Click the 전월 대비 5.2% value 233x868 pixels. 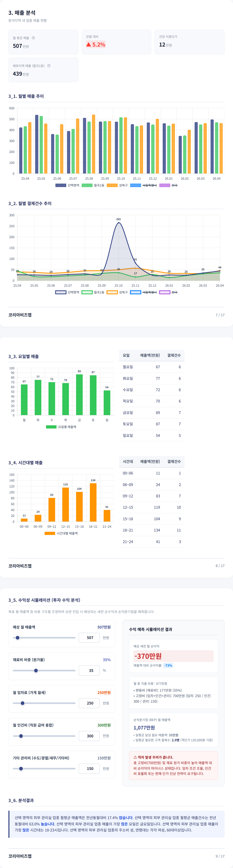[96, 44]
